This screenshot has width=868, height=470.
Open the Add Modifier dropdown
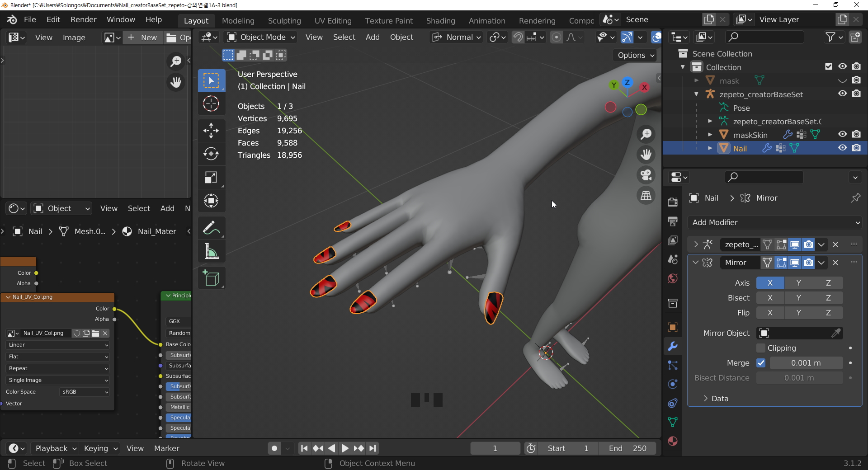coord(775,222)
